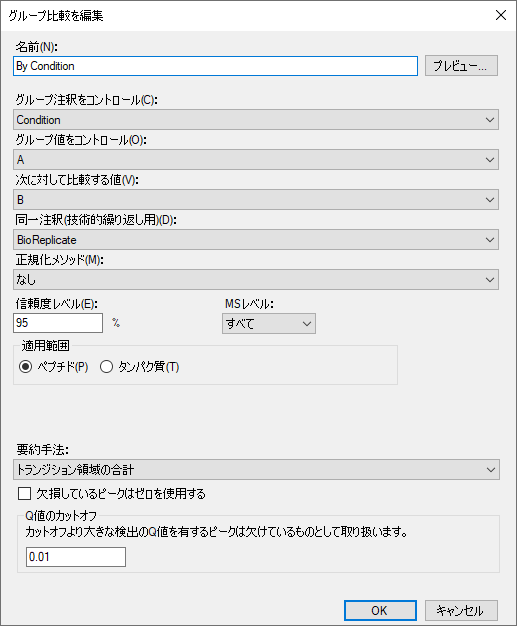The width and height of the screenshot is (517, 626).
Task: Click the chevron arrow of the Condition combo box
Action: (x=490, y=120)
